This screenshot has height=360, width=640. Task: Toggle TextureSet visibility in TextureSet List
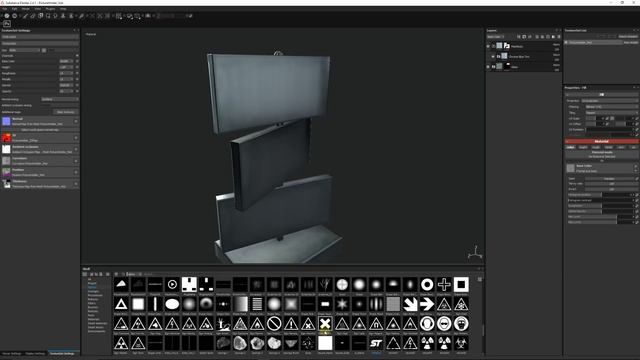[x=567, y=42]
